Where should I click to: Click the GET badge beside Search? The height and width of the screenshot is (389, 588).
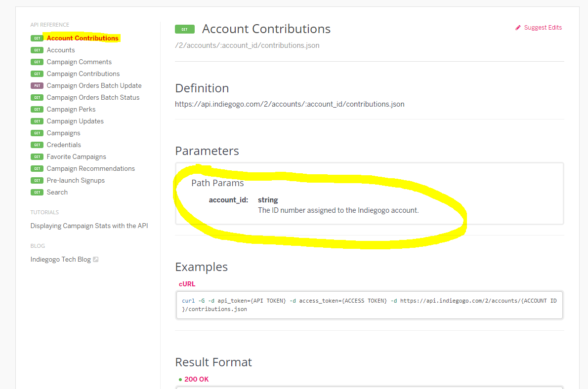tap(37, 192)
